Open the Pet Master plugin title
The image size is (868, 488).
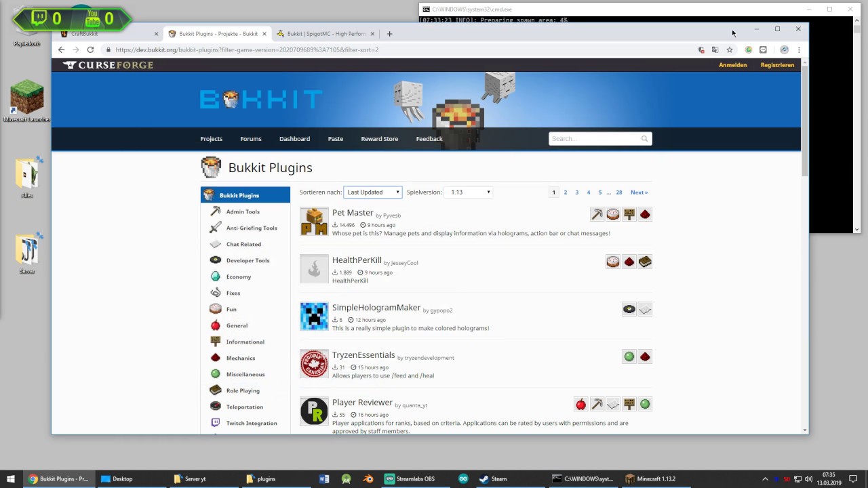pos(353,213)
